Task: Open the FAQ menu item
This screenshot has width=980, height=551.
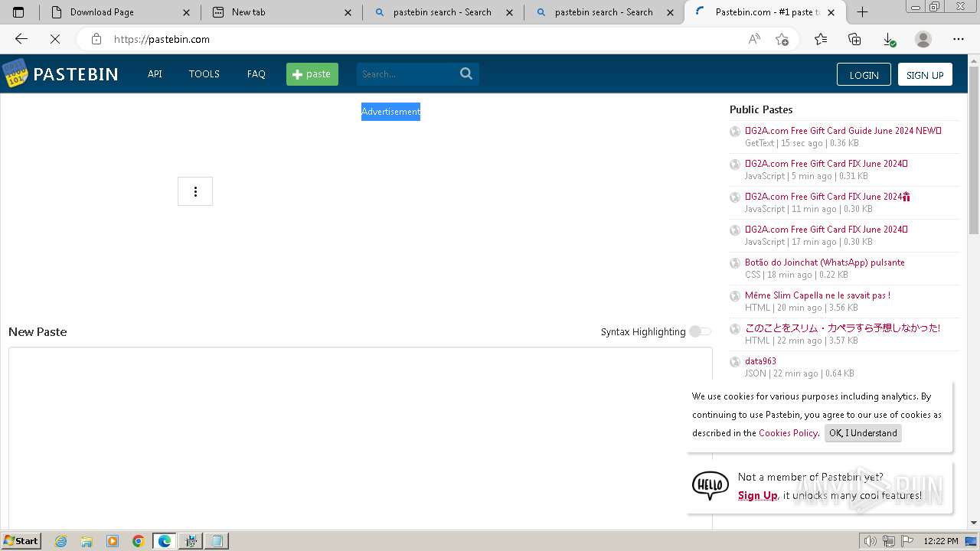Action: [256, 74]
